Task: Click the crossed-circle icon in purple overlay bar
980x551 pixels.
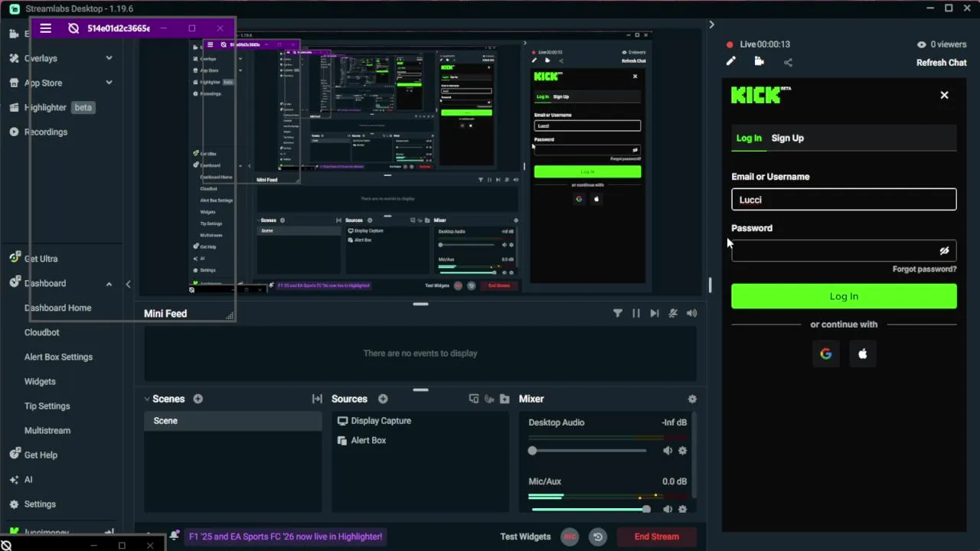Action: click(73, 28)
